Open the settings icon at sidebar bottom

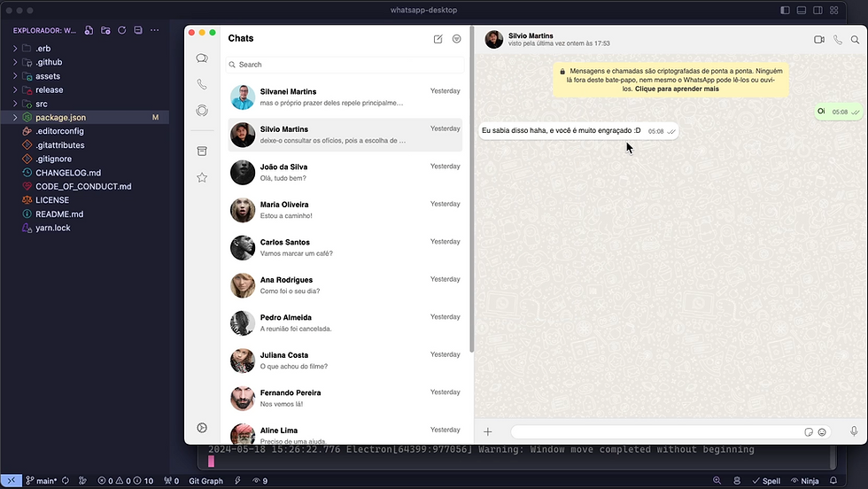click(x=202, y=428)
